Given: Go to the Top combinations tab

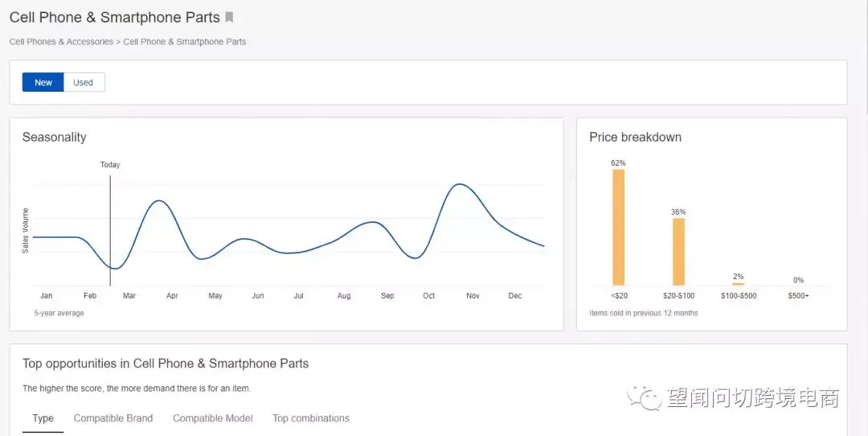Looking at the screenshot, I should (x=311, y=418).
